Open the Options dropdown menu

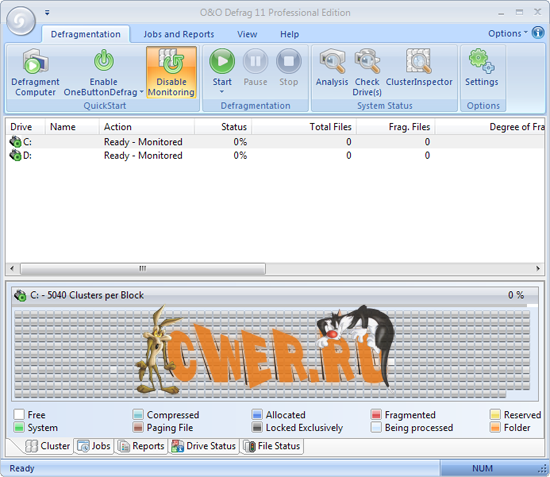508,33
